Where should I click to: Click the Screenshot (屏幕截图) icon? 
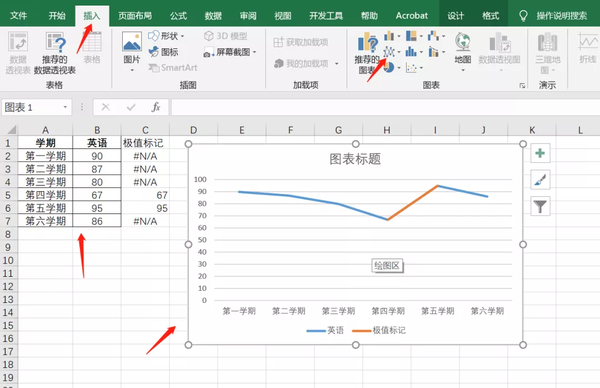point(209,52)
